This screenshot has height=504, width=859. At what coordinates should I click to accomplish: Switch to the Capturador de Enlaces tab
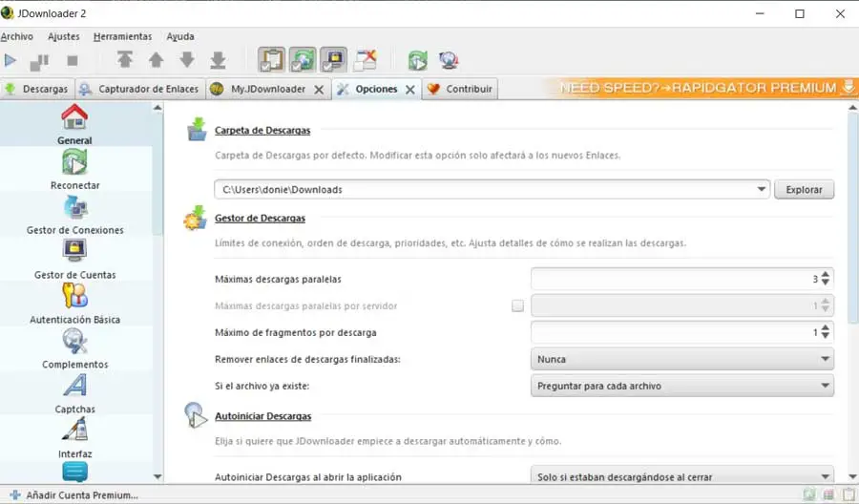pos(139,89)
